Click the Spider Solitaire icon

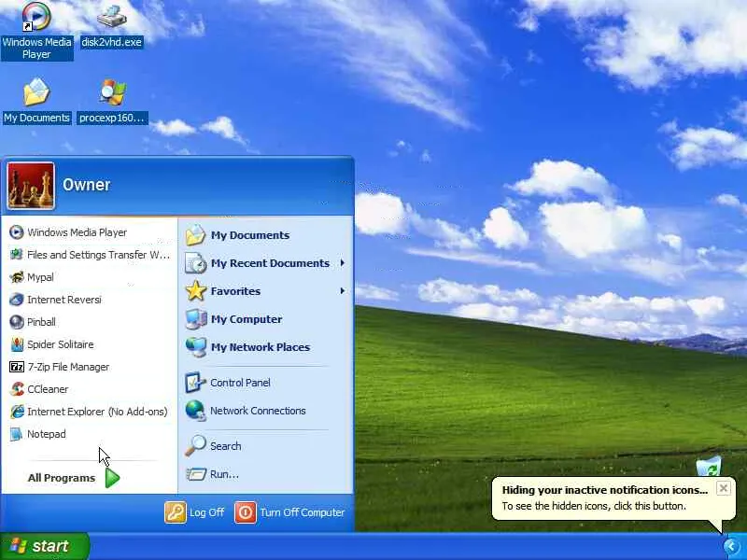(x=17, y=344)
